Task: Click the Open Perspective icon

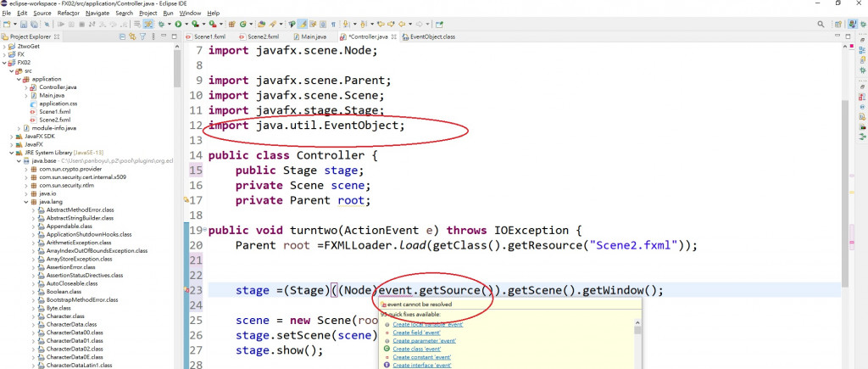Action: 838,24
